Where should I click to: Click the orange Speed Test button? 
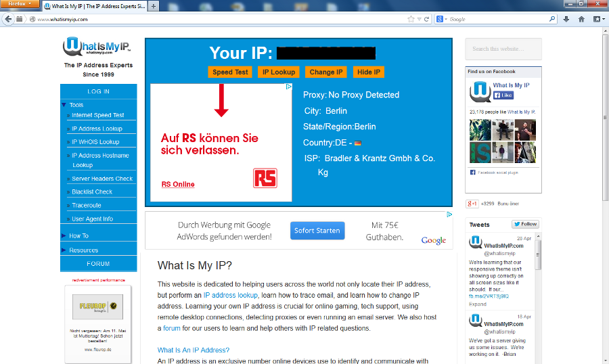230,72
